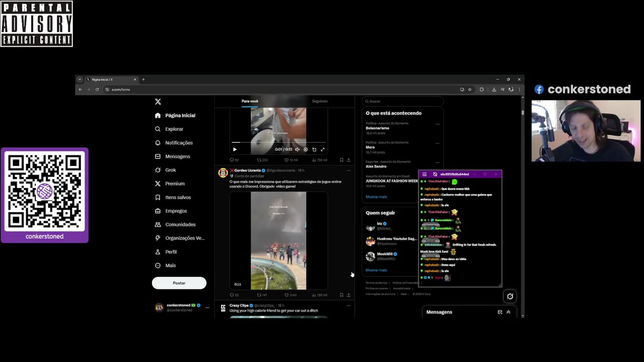Open Crazy Clips post options ellipsis
Viewport: 644px width, 362px height.
348,305
